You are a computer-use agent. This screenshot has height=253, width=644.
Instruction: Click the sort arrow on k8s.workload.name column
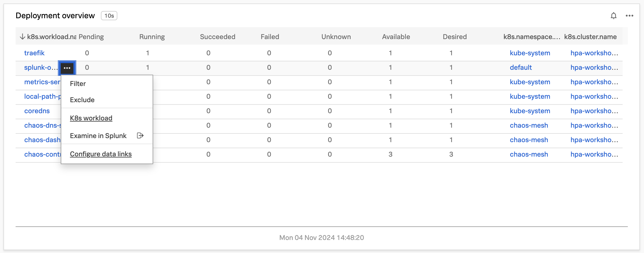[22, 37]
